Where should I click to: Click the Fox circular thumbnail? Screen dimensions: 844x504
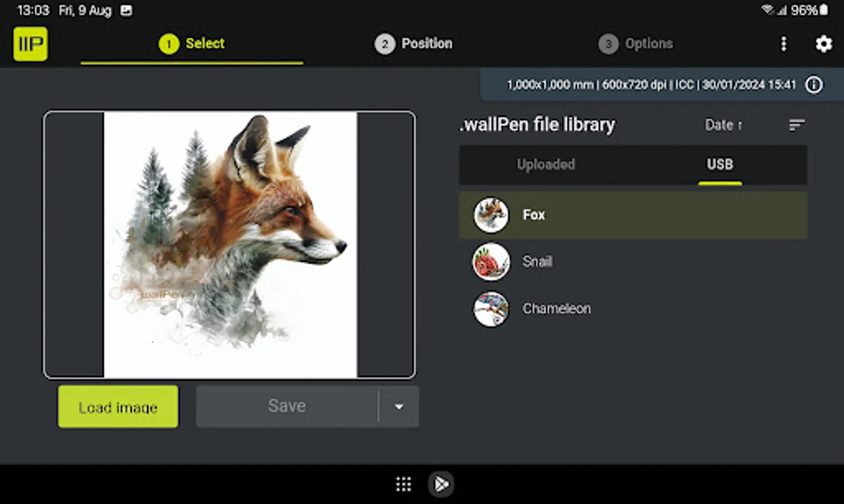click(x=491, y=214)
